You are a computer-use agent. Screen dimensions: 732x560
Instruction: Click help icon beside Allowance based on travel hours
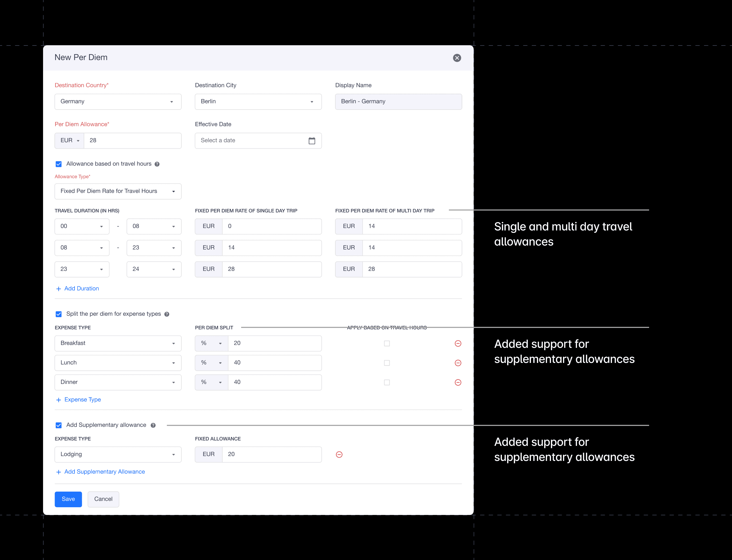(157, 164)
